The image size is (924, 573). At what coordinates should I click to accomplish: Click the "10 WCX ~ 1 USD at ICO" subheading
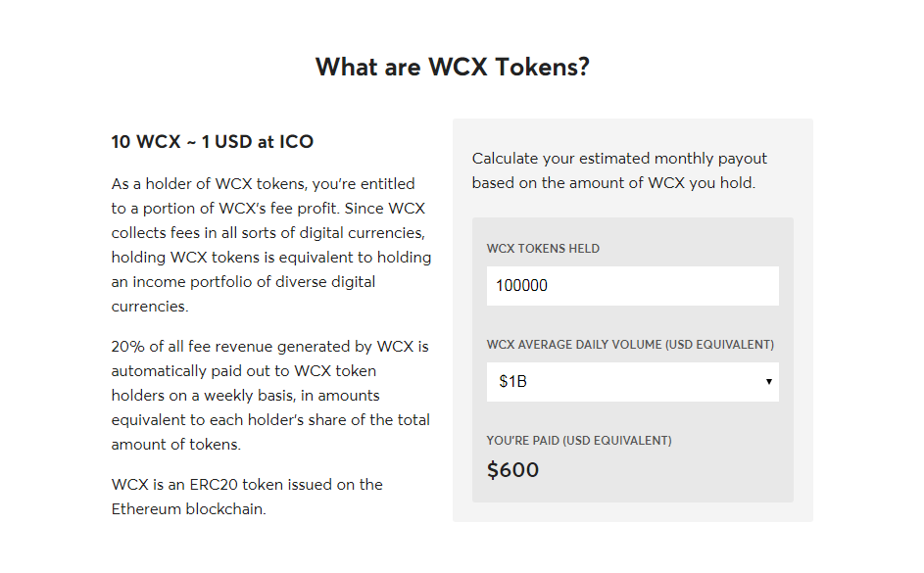coord(213,142)
